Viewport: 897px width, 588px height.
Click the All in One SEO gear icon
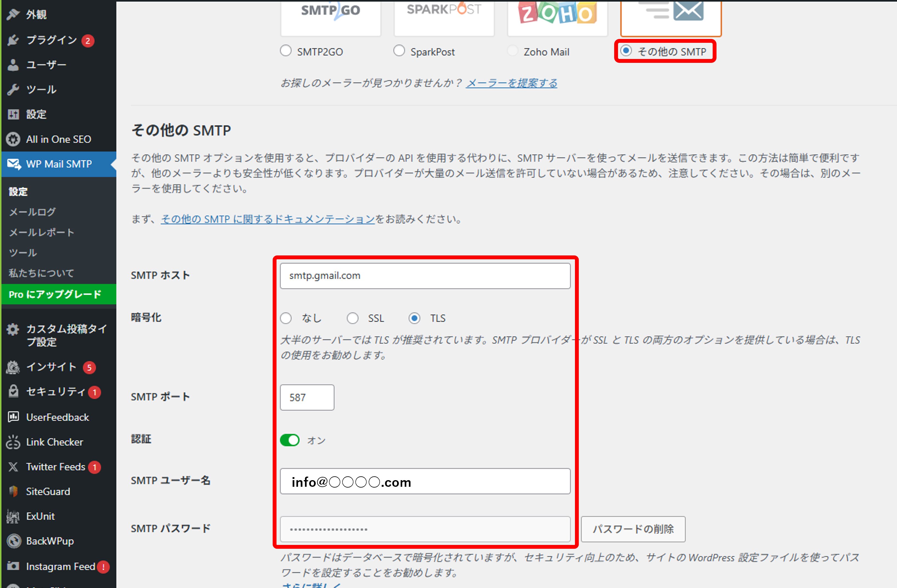[x=13, y=139]
